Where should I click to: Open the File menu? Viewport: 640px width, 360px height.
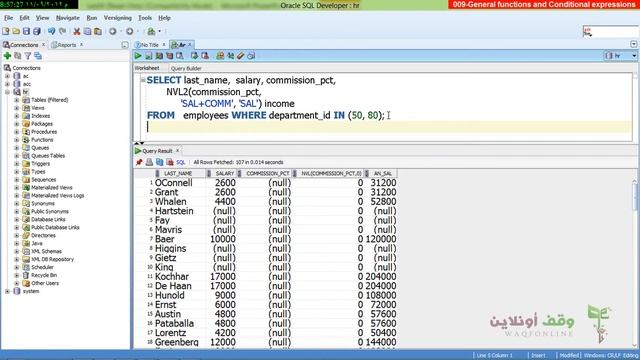pos(9,18)
